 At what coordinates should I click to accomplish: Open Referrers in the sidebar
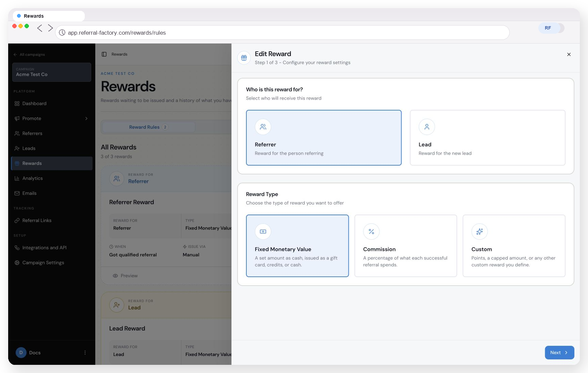point(52,133)
